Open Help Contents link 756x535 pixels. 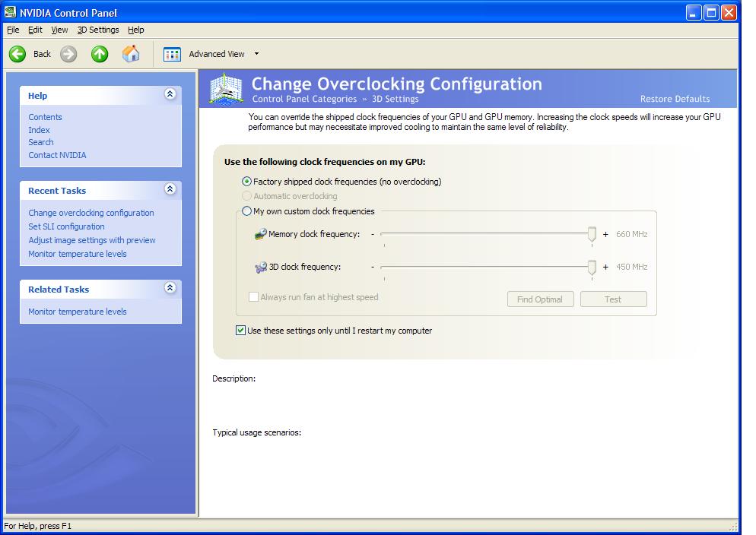(x=45, y=117)
